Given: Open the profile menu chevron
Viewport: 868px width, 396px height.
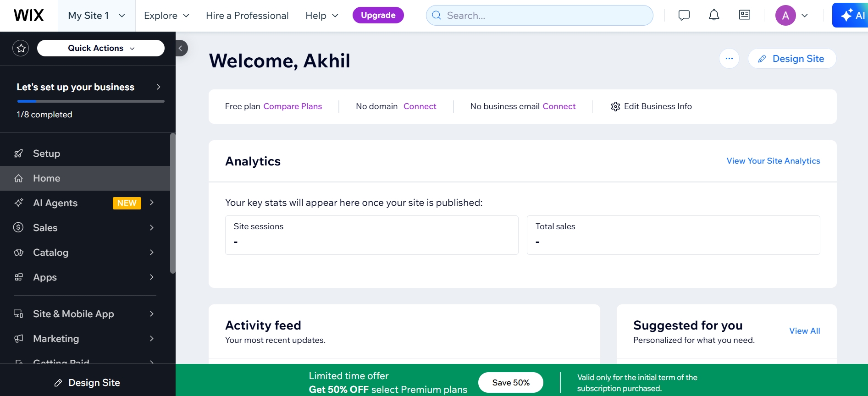Looking at the screenshot, I should pyautogui.click(x=805, y=16).
